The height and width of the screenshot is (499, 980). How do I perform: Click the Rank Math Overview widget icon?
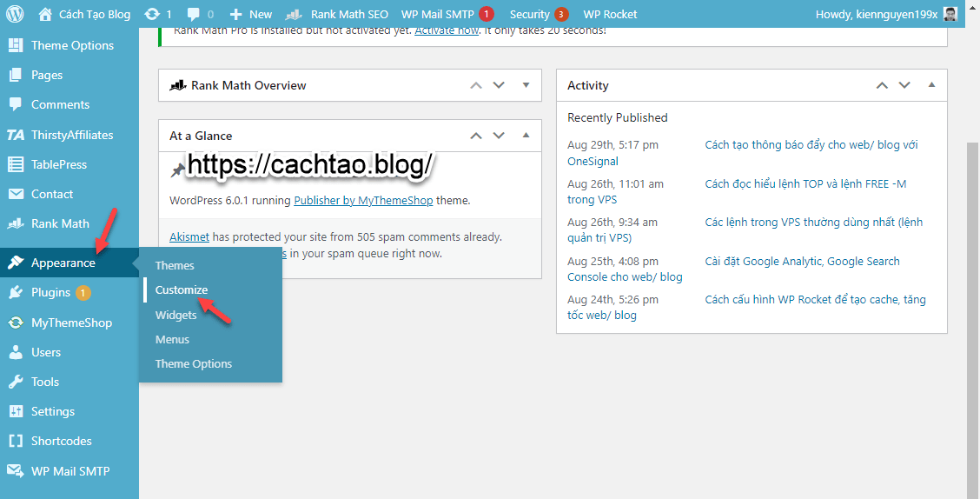(x=178, y=85)
